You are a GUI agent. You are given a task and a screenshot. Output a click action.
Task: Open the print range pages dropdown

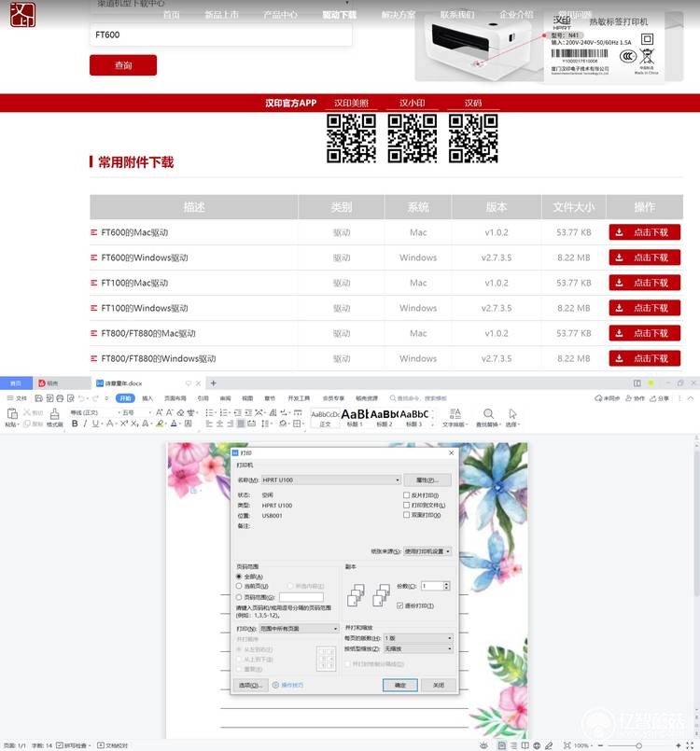pyautogui.click(x=299, y=629)
